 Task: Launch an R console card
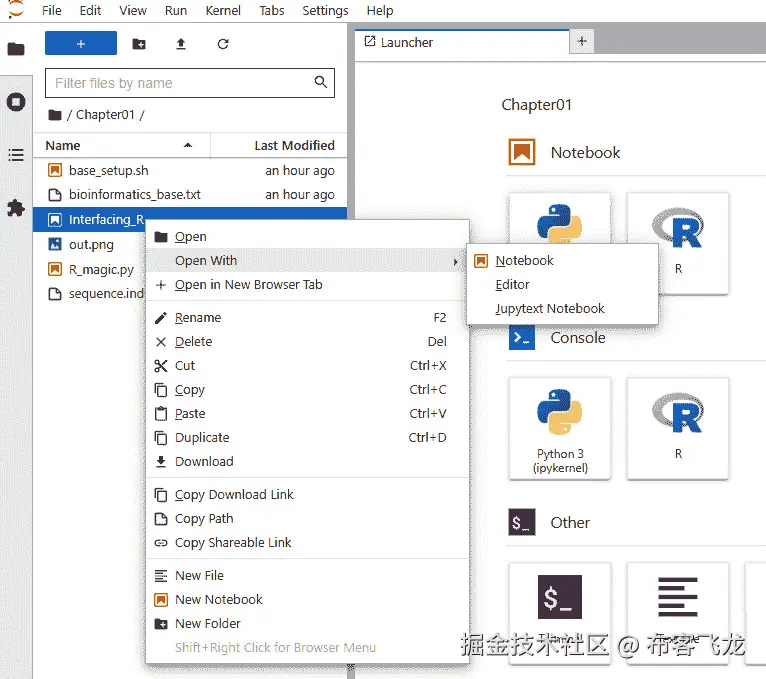678,428
